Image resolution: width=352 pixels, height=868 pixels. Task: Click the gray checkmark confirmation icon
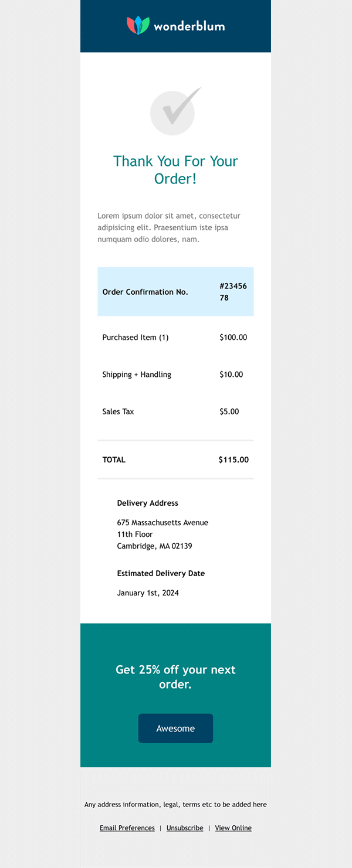pyautogui.click(x=175, y=111)
